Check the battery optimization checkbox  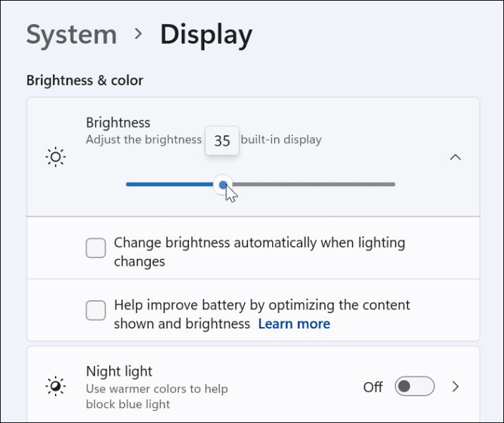(96, 310)
